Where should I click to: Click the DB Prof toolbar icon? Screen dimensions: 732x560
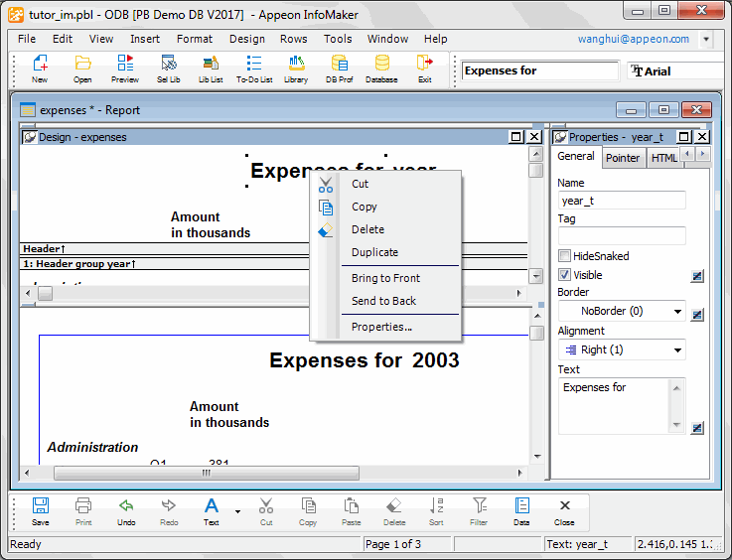tap(339, 69)
